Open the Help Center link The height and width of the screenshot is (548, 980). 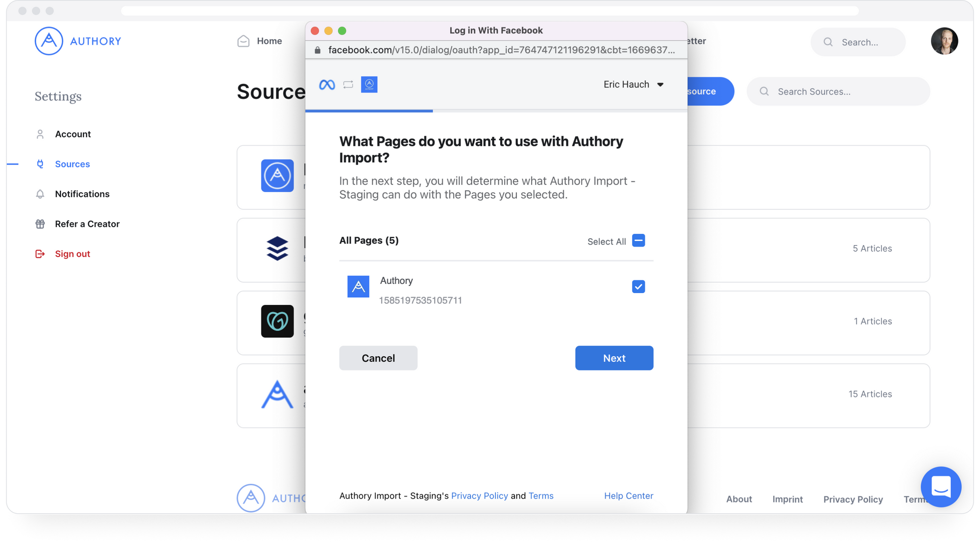[x=629, y=496]
